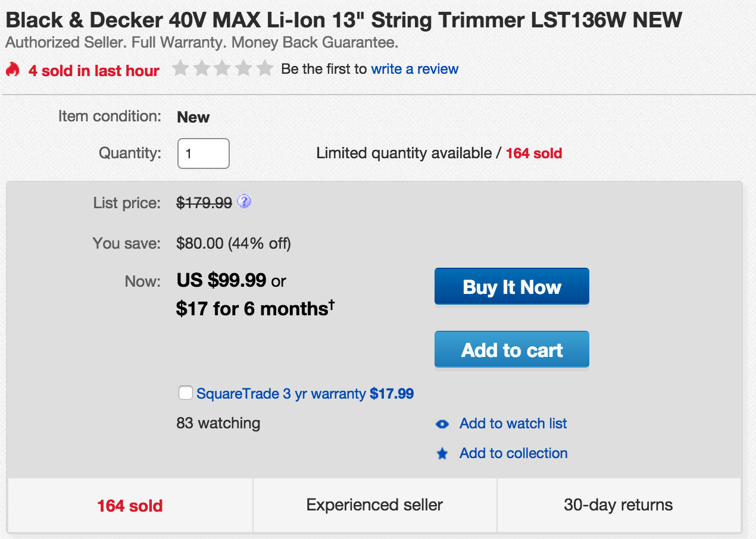Click the star icon beside collection
756x539 pixels.
pyautogui.click(x=442, y=454)
